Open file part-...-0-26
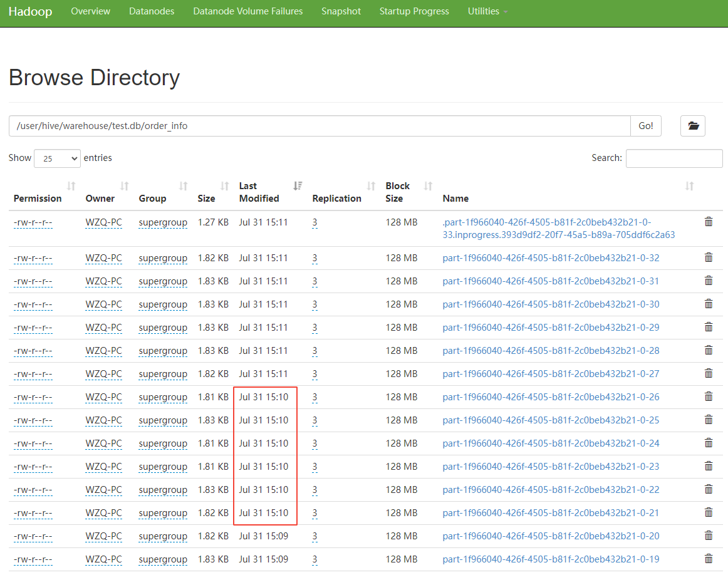 point(551,396)
